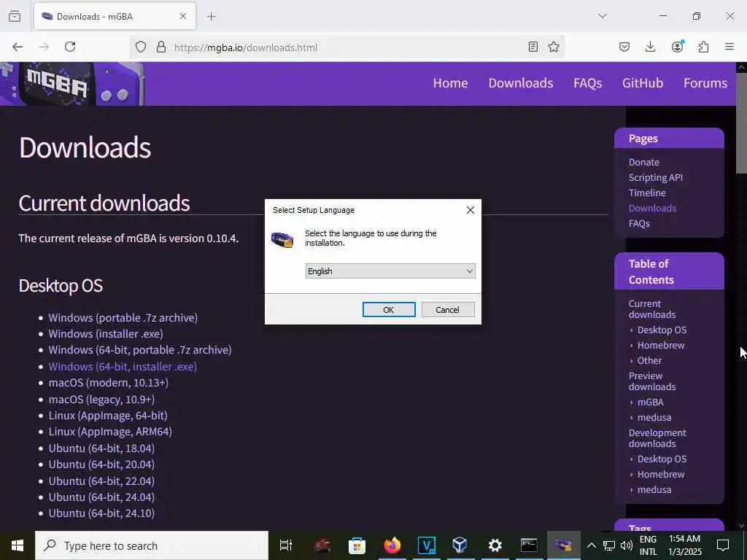
Task: Open the Firefox hamburger menu
Action: [x=729, y=47]
